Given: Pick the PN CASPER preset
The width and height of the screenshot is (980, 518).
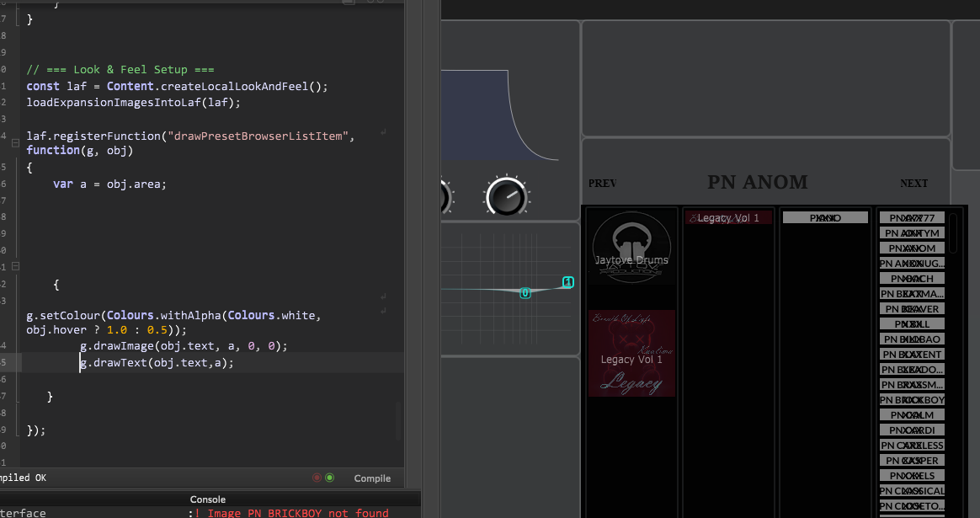Looking at the screenshot, I should (912, 461).
